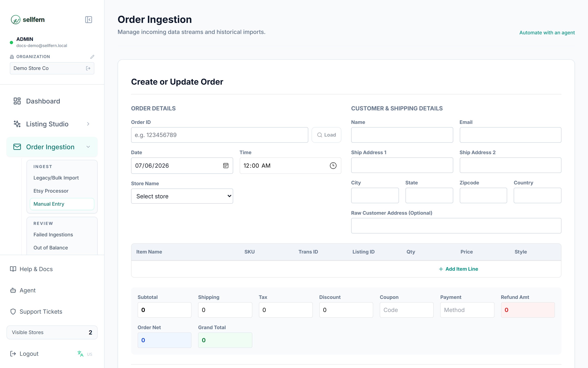
Task: Click the Order Net field
Action: coord(165,340)
